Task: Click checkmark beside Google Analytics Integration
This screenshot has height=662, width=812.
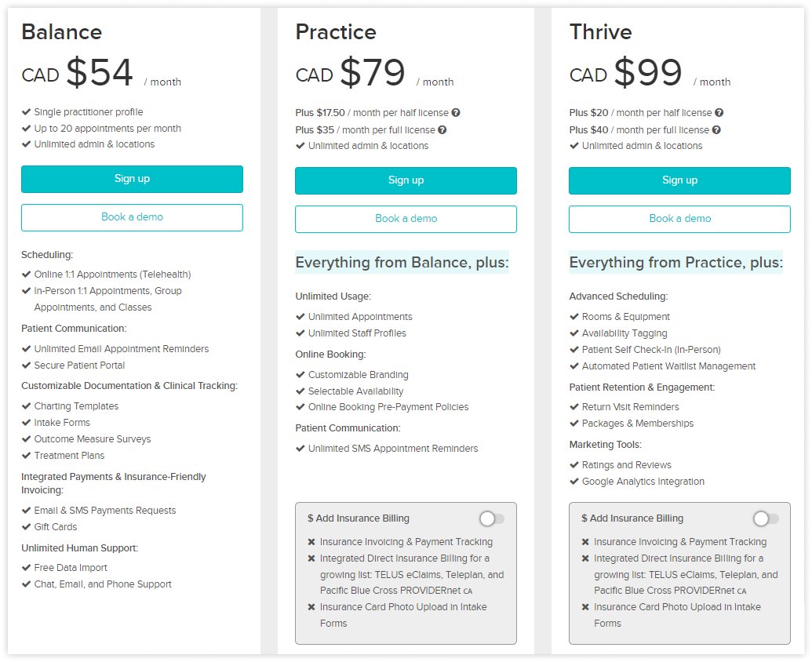Action: tap(574, 482)
